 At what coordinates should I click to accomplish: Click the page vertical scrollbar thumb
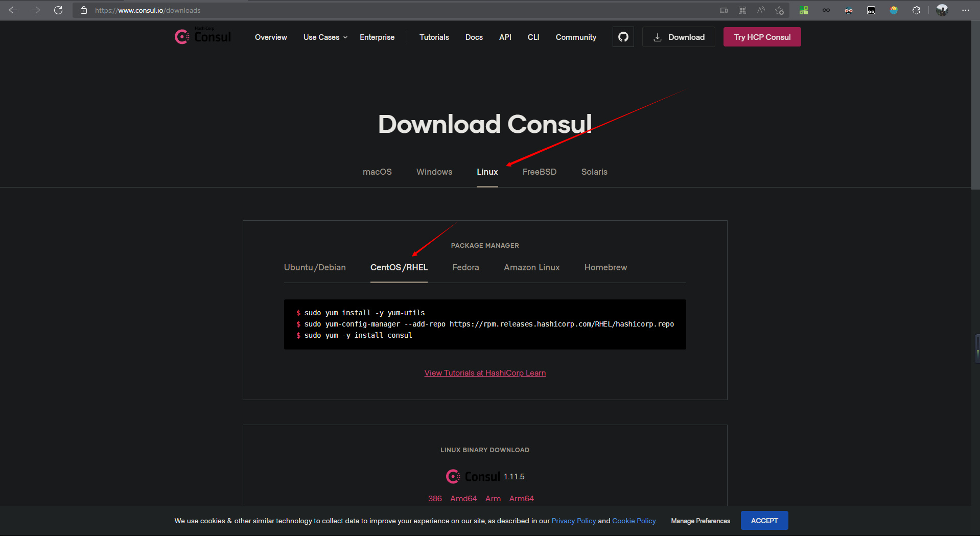pos(975,105)
